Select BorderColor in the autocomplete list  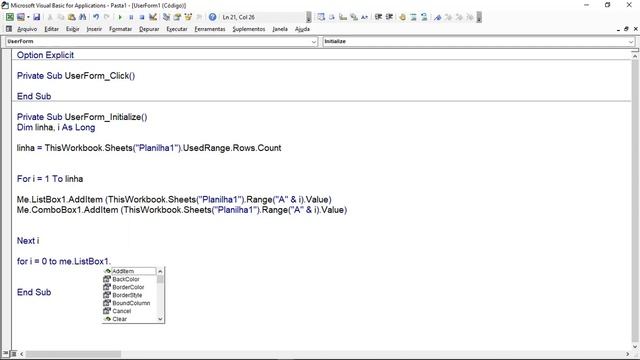point(129,287)
